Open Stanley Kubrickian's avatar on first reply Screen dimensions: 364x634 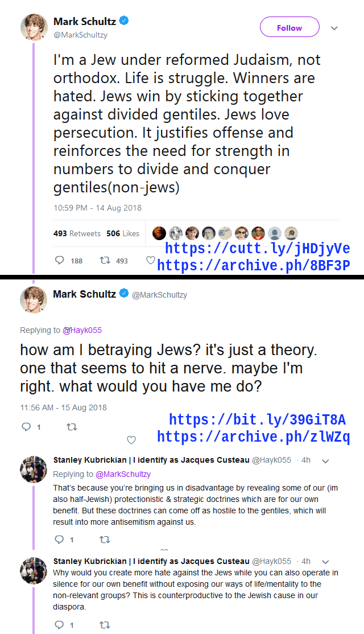(x=34, y=469)
